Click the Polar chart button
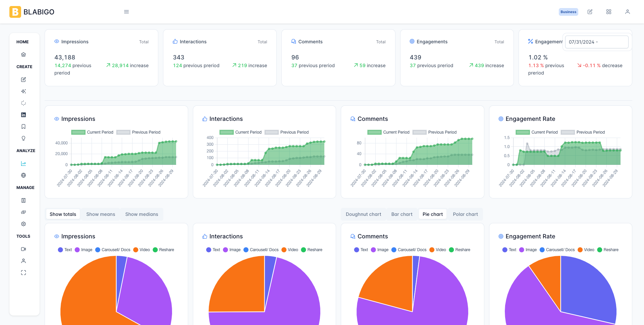 [465, 214]
